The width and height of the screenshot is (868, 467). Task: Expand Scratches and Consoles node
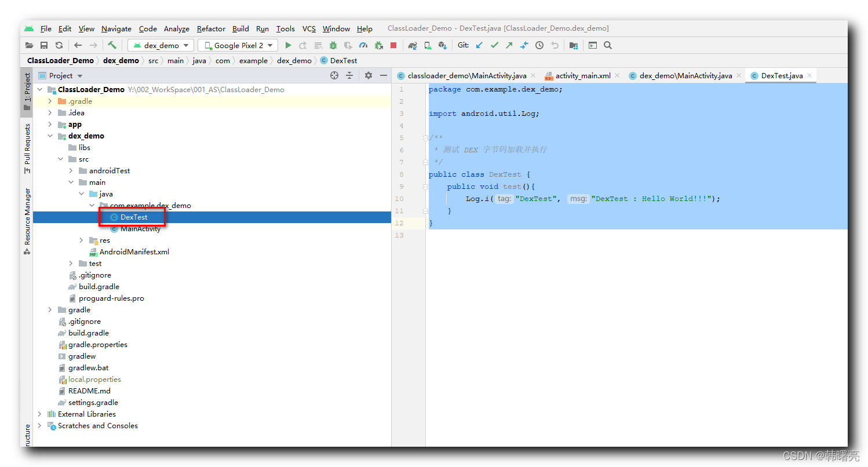(39, 426)
